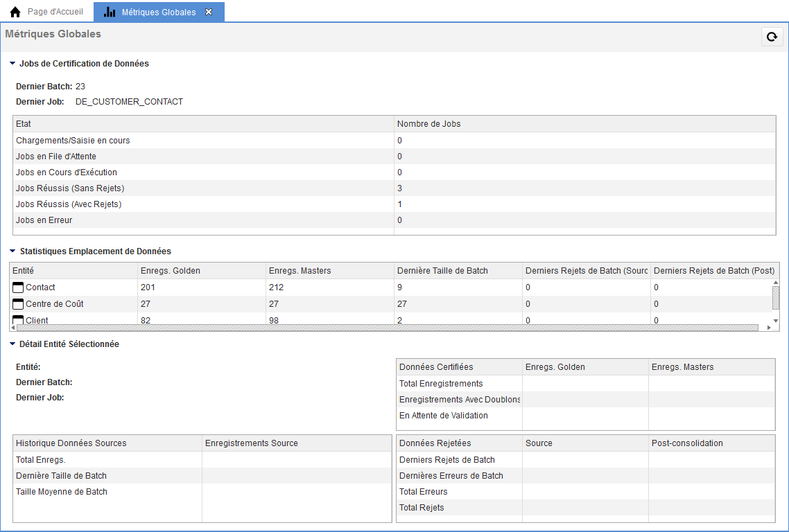
Task: Click the Taille Moyenne de Batch row
Action: [x=202, y=491]
